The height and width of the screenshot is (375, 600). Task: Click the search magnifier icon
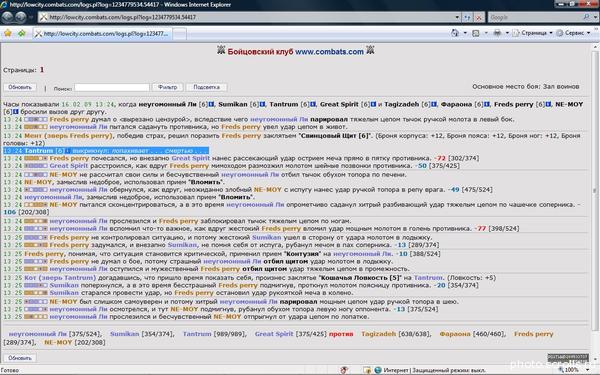click(586, 17)
